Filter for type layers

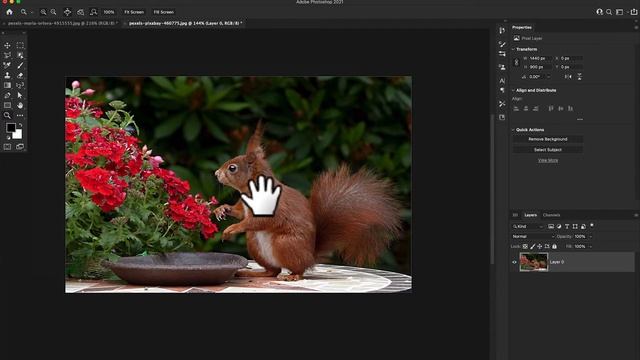(567, 227)
